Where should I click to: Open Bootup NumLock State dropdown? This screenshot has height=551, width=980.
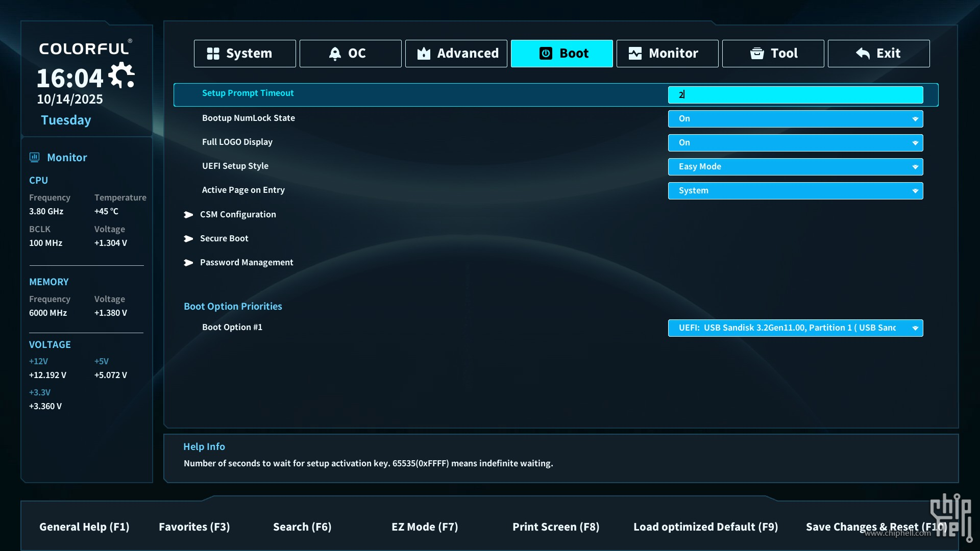point(795,119)
